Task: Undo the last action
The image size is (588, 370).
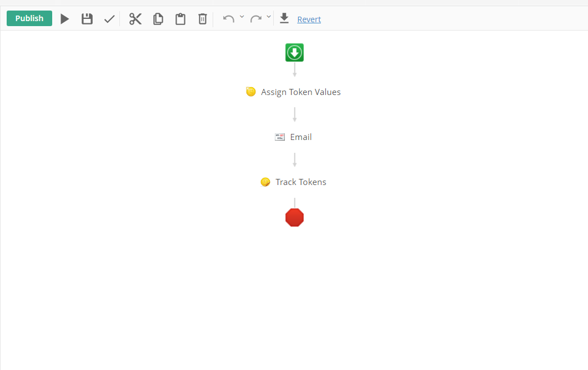Action: click(228, 19)
